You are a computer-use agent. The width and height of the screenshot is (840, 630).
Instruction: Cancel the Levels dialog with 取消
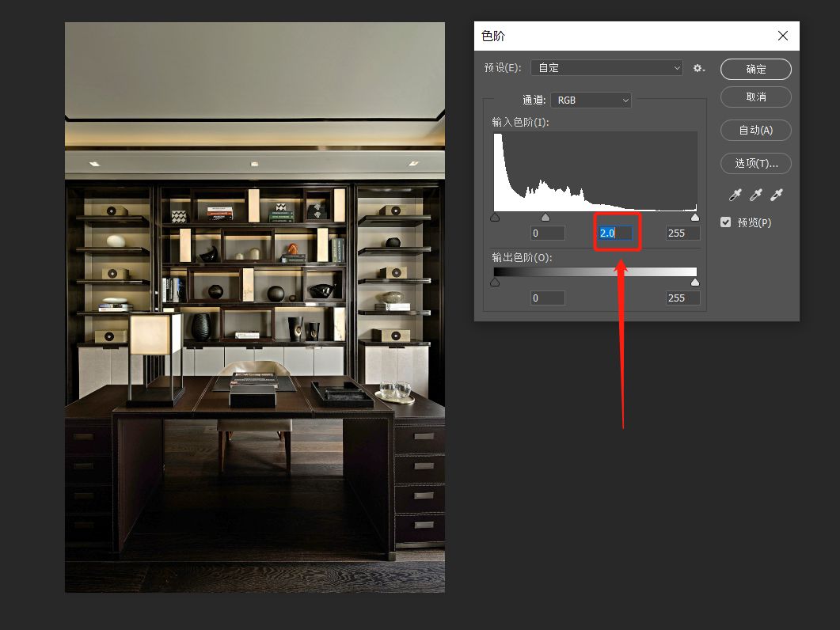click(x=755, y=97)
